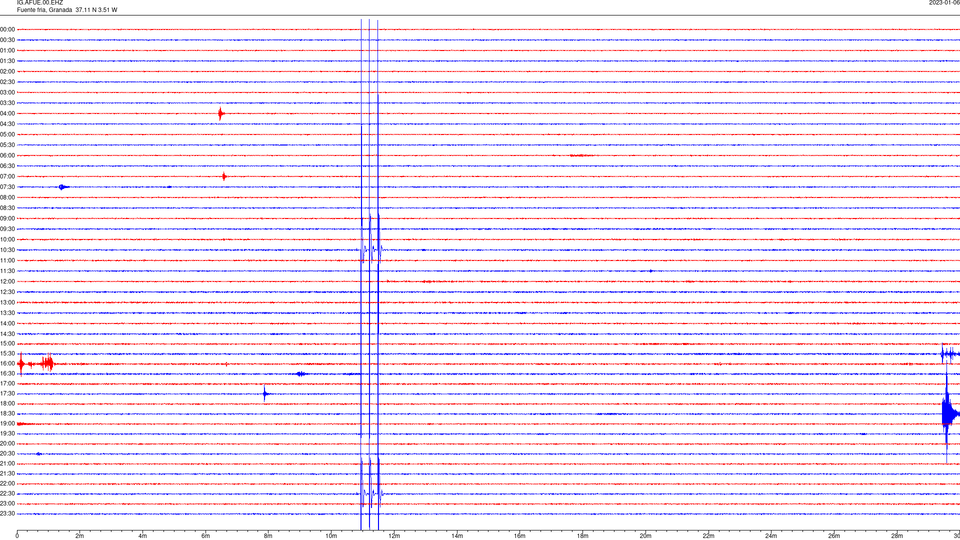The width and height of the screenshot is (960, 540).
Task: Select the 12:00 time row label
Action: (x=7, y=282)
